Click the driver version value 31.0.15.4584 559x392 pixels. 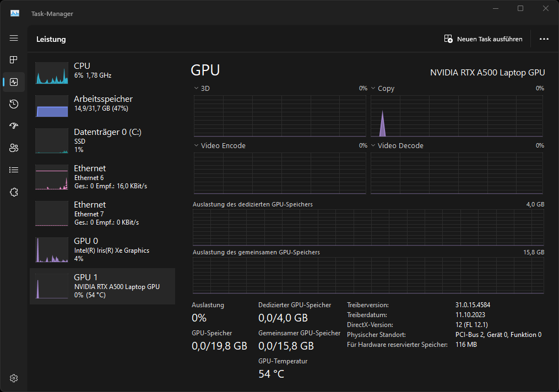point(473,305)
